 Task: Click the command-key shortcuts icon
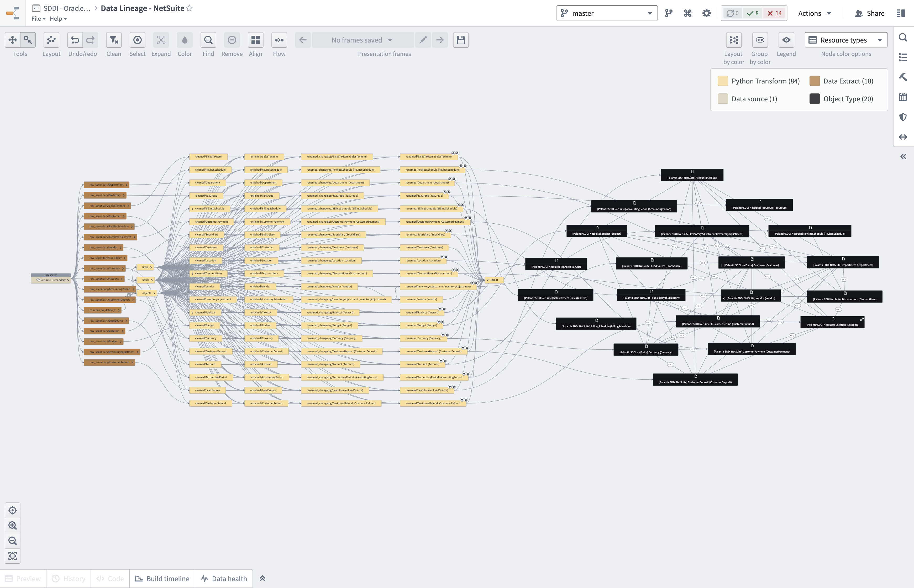[687, 13]
